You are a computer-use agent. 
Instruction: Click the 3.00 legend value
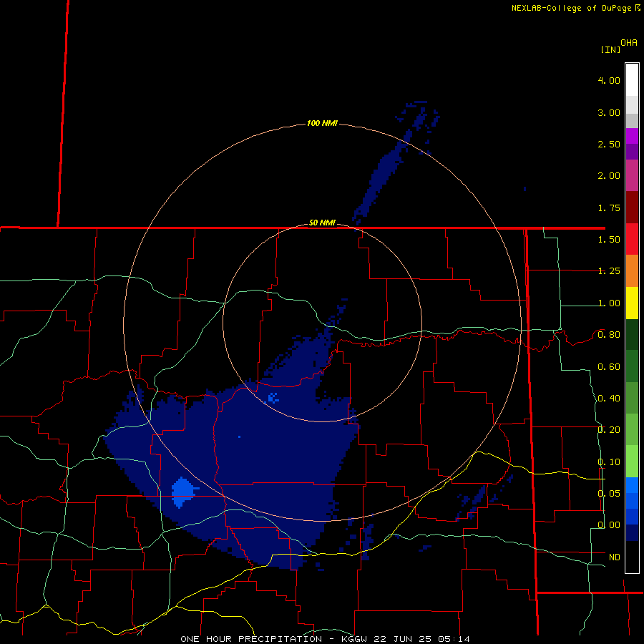click(609, 112)
